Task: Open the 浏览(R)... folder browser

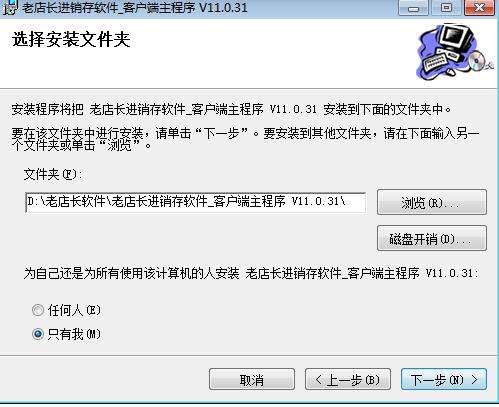Action: 432,202
